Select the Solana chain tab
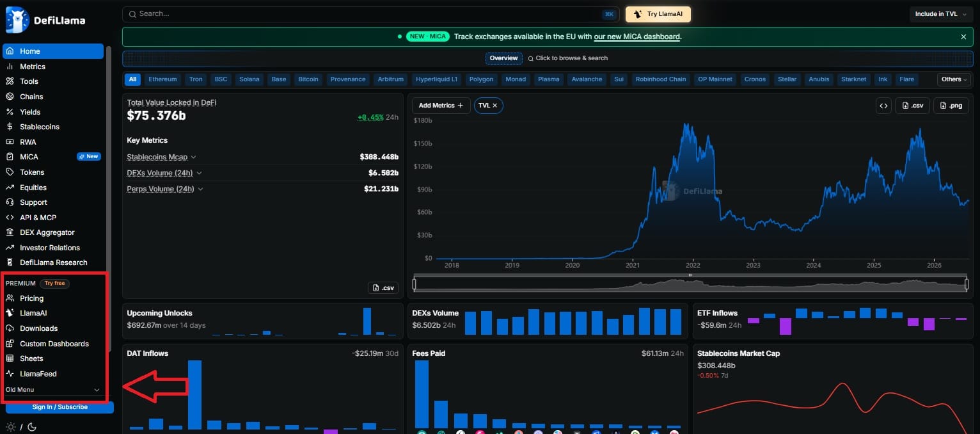Viewport: 980px width, 434px height. (249, 79)
